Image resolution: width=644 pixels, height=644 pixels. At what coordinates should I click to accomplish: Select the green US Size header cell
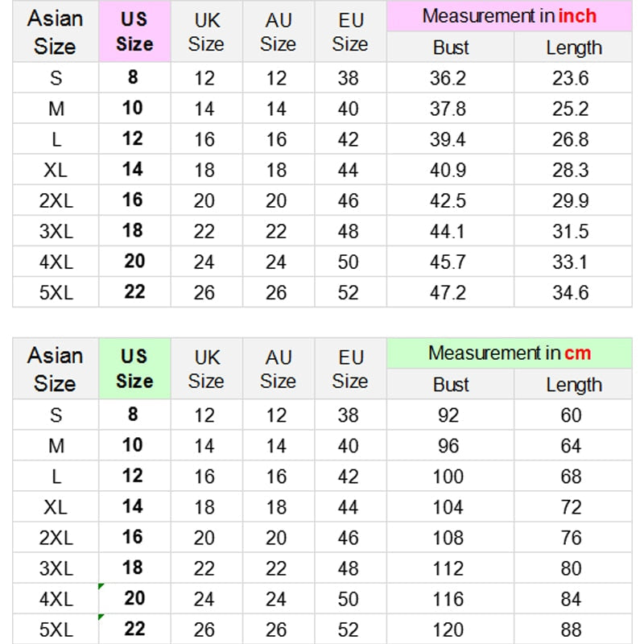tap(134, 369)
